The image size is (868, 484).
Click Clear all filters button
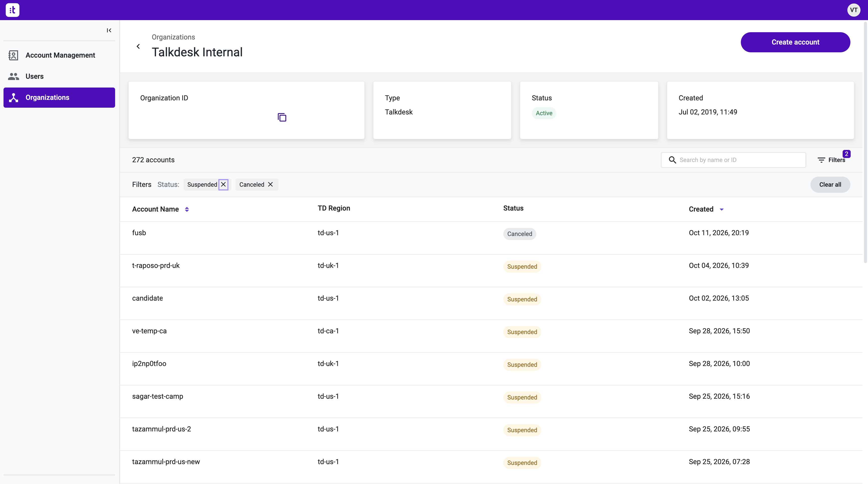point(830,184)
